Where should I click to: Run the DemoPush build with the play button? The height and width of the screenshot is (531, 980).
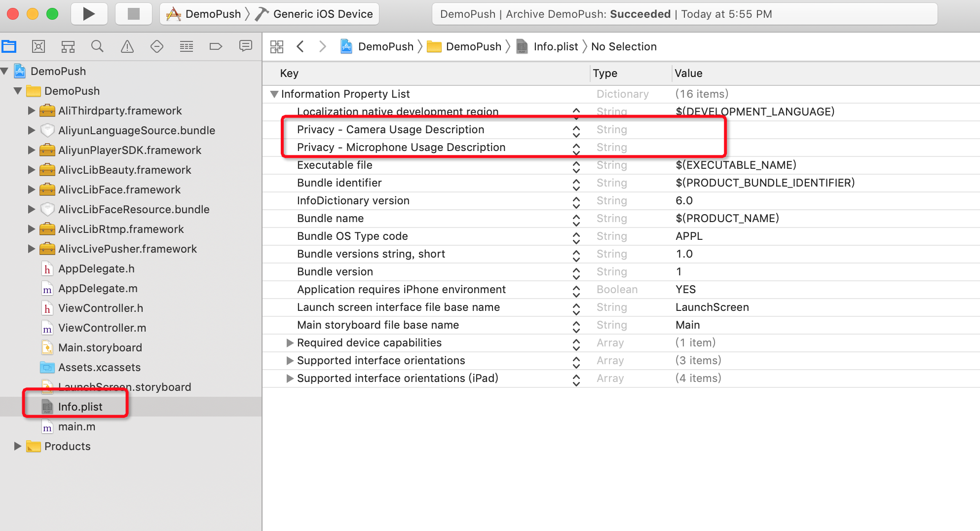89,14
